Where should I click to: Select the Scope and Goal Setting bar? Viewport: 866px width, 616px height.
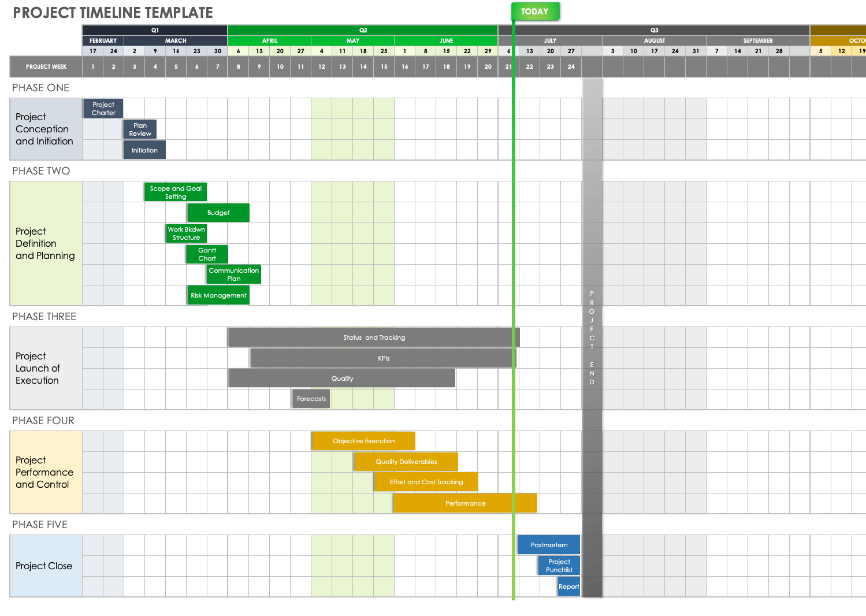pos(176,192)
